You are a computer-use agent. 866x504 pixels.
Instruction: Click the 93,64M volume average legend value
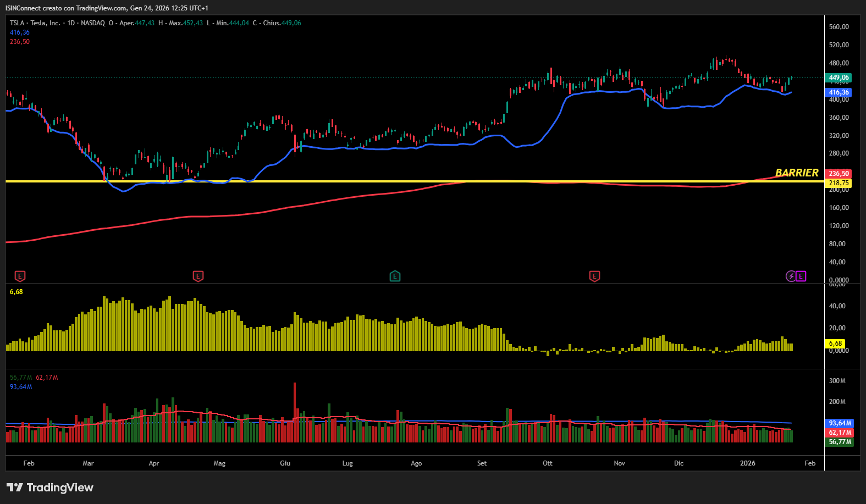pos(21,387)
